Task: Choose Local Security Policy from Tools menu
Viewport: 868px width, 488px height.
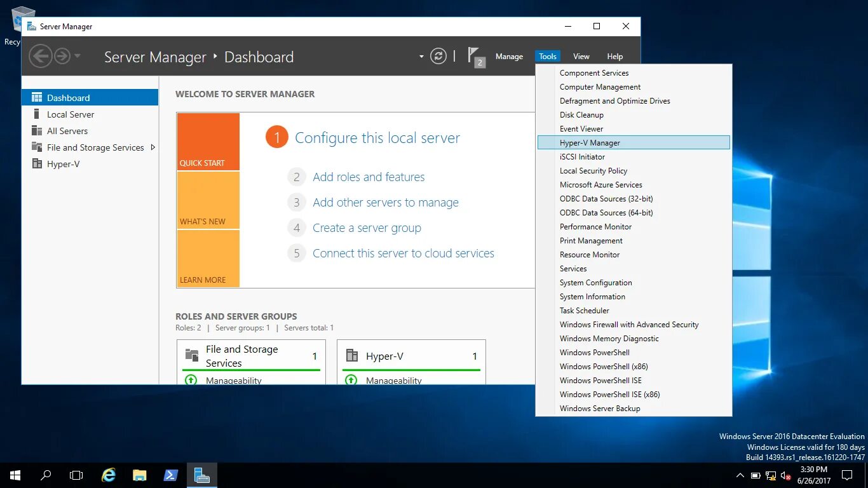Action: pos(634,171)
